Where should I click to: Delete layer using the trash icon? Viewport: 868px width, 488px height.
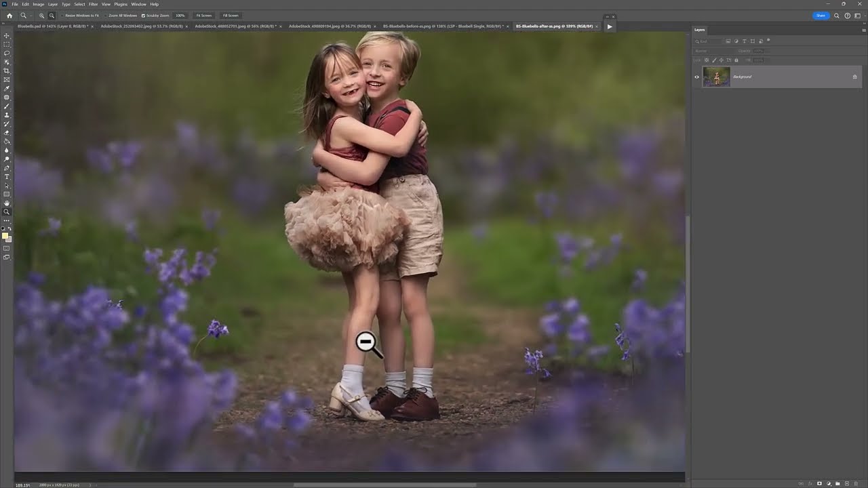(856, 483)
